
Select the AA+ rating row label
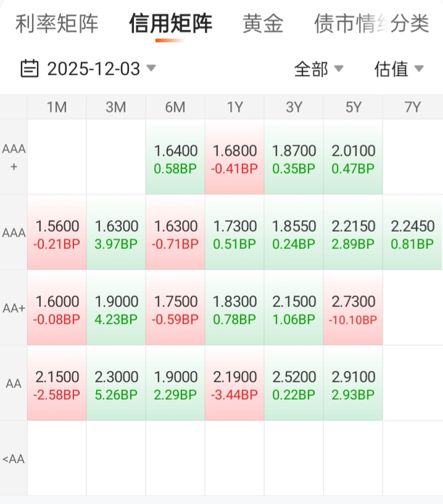click(14, 308)
